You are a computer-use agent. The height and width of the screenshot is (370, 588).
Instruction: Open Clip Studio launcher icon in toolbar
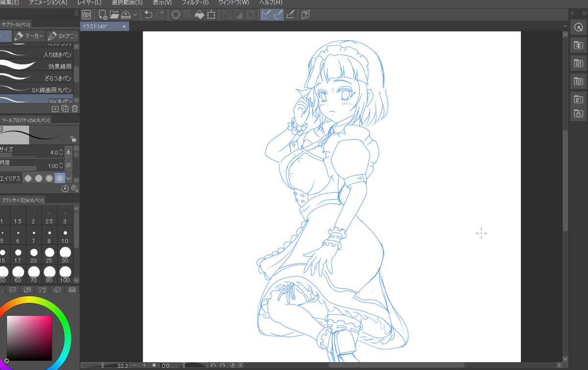[x=86, y=15]
